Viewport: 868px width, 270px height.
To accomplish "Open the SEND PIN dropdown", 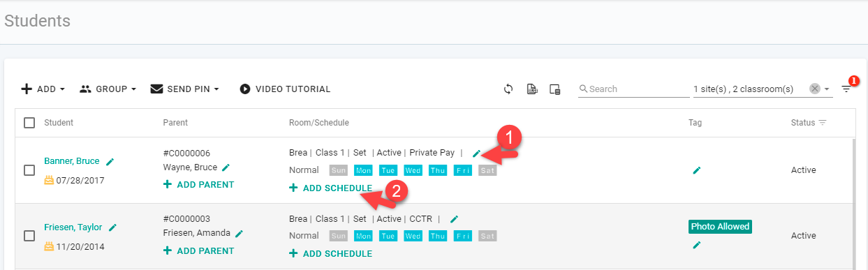I will (x=185, y=89).
